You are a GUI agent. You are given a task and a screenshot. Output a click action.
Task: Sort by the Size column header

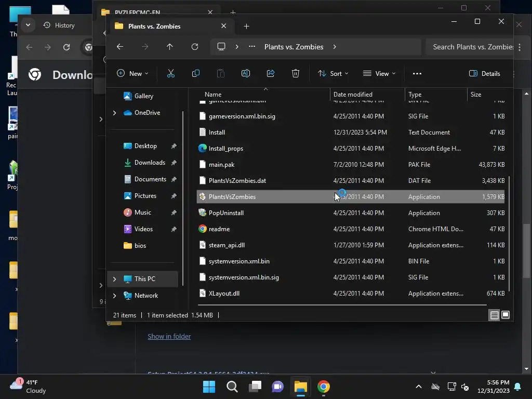(476, 95)
